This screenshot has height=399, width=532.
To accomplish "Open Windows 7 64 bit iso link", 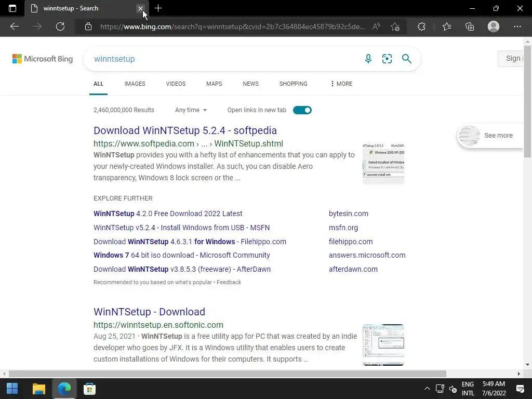I will (182, 255).
